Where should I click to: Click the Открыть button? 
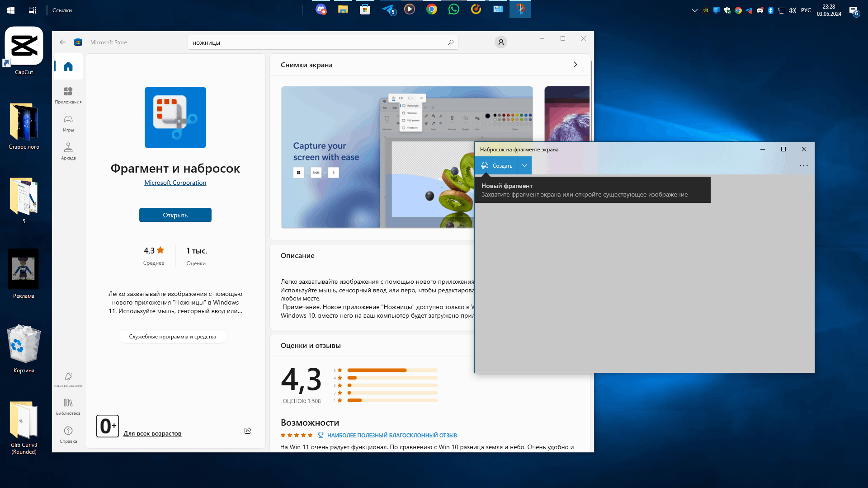click(175, 215)
